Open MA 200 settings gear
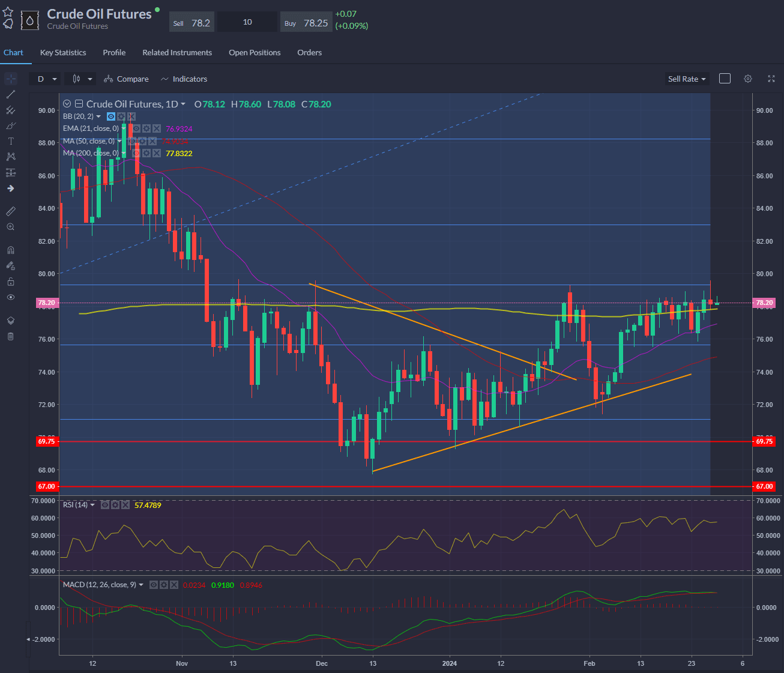Screen dimensions: 784x673 click(146, 153)
